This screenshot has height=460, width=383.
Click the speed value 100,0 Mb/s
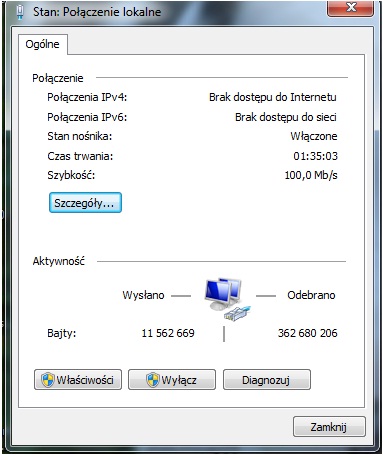click(x=311, y=175)
